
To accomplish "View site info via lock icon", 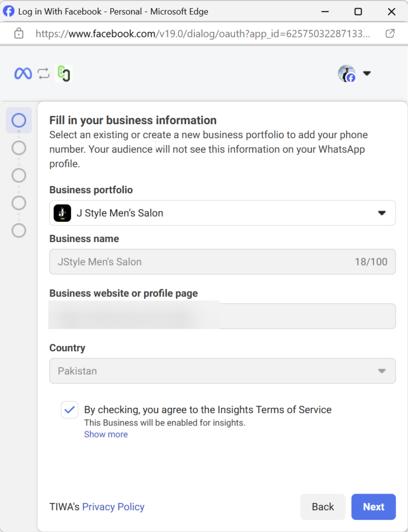I will click(x=19, y=33).
